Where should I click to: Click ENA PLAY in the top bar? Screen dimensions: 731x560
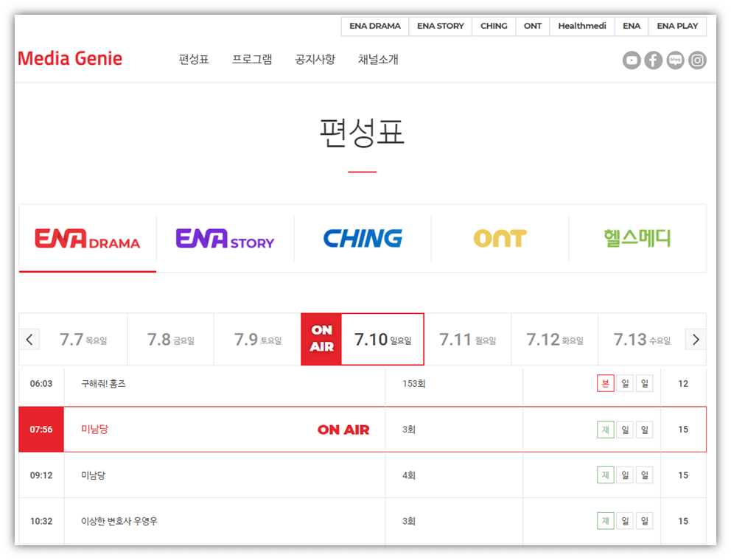677,26
